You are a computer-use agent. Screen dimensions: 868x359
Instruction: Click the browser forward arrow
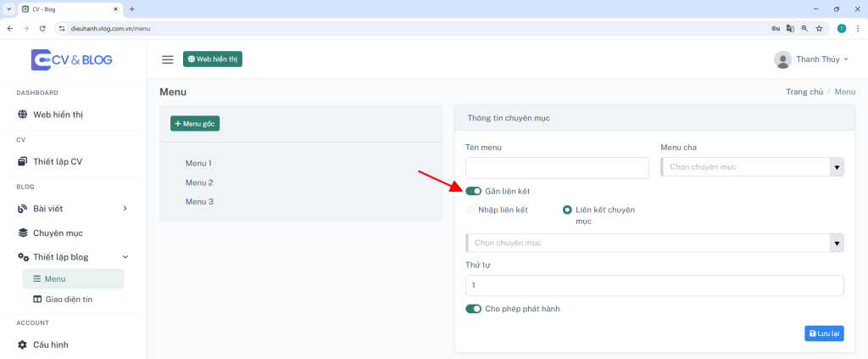(x=26, y=28)
